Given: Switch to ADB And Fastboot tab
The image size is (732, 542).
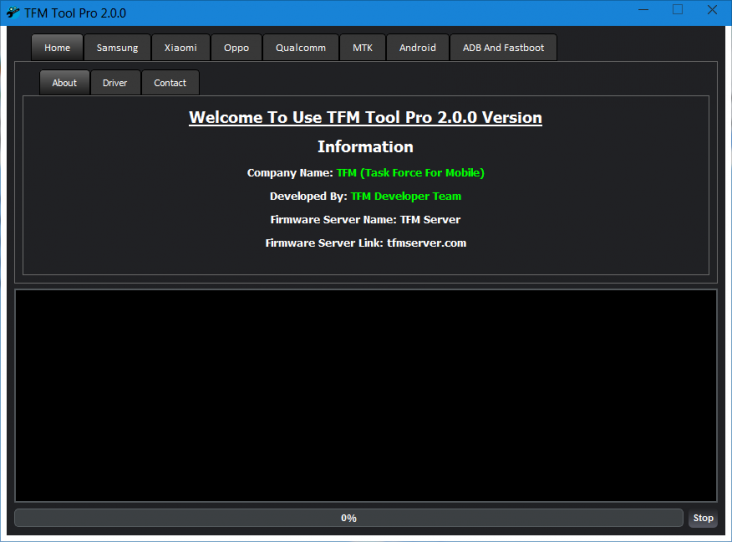Looking at the screenshot, I should (x=503, y=48).
